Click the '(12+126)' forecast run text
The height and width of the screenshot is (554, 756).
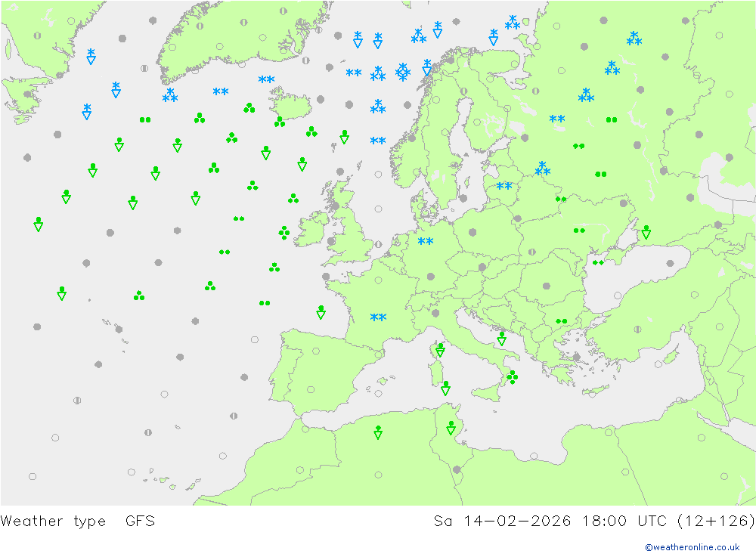pos(716,522)
